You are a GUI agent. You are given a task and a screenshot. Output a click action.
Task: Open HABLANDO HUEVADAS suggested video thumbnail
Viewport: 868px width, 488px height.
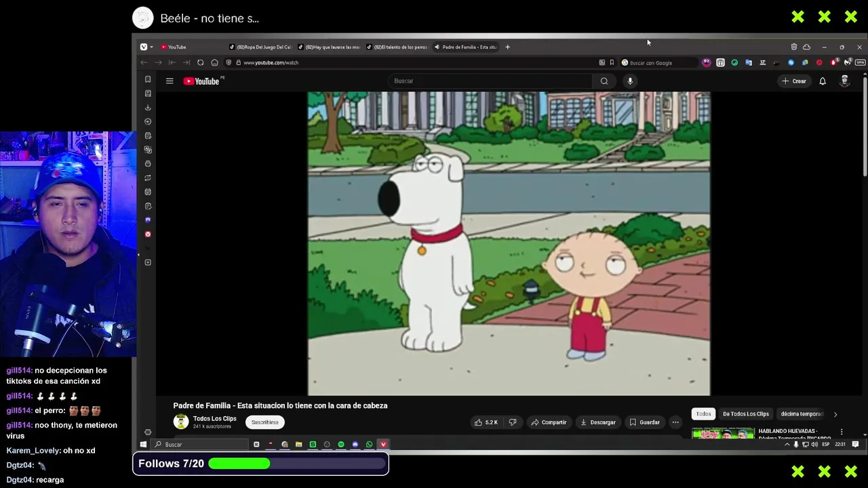[x=723, y=433]
